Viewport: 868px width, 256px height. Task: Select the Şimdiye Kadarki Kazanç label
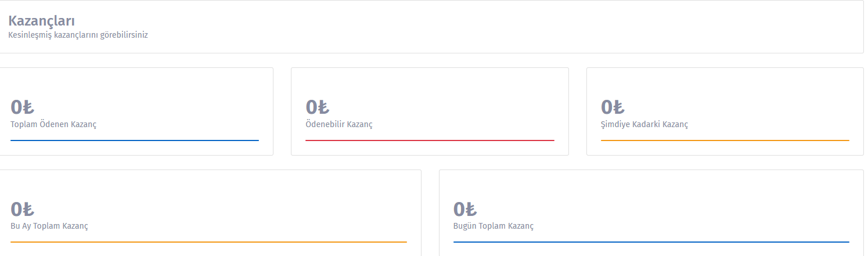click(x=644, y=124)
